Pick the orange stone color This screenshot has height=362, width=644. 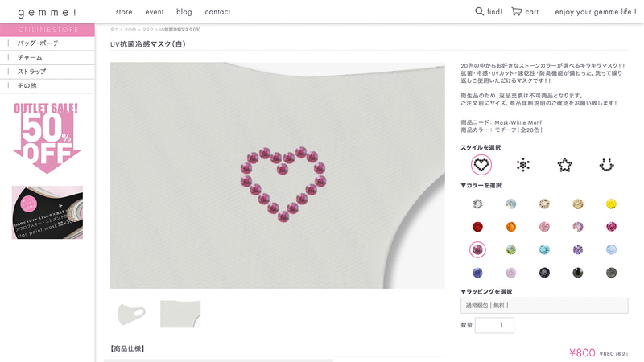510,227
